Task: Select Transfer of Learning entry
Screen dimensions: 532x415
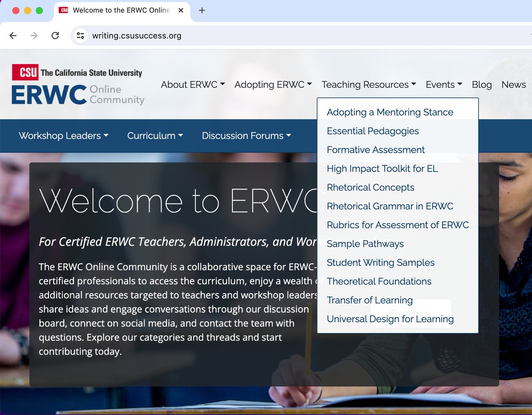Action: [370, 300]
